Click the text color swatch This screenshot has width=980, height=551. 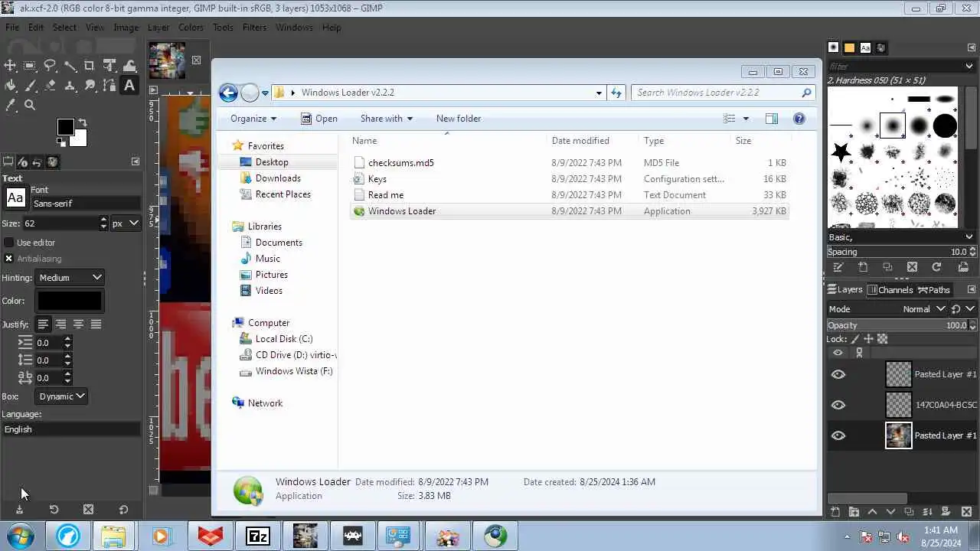pyautogui.click(x=70, y=301)
